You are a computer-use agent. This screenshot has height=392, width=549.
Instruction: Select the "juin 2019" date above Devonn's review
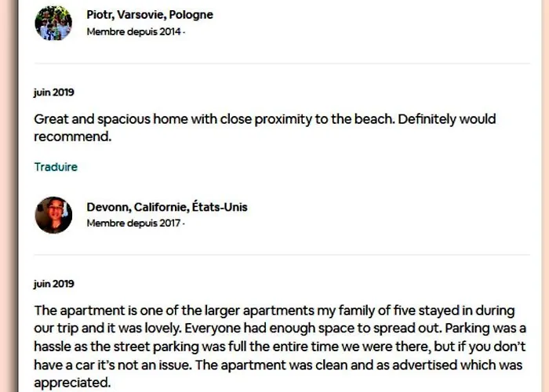(x=54, y=284)
